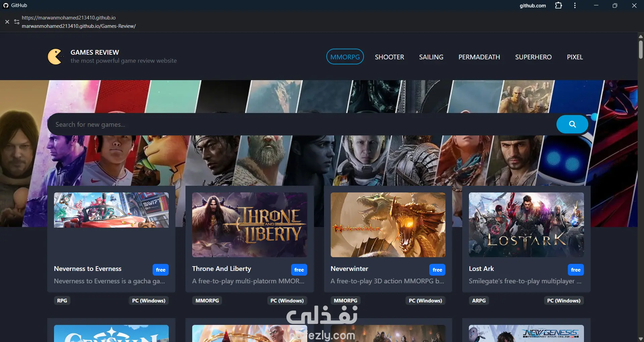Image resolution: width=644 pixels, height=342 pixels.
Task: Open the SAILING category
Action: pyautogui.click(x=431, y=57)
